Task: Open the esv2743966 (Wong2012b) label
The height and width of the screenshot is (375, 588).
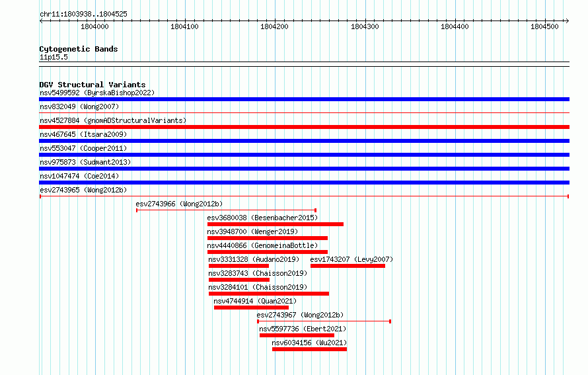Action: click(179, 204)
